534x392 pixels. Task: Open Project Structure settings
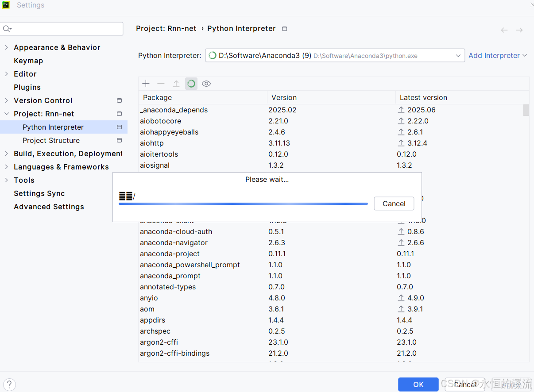click(51, 140)
